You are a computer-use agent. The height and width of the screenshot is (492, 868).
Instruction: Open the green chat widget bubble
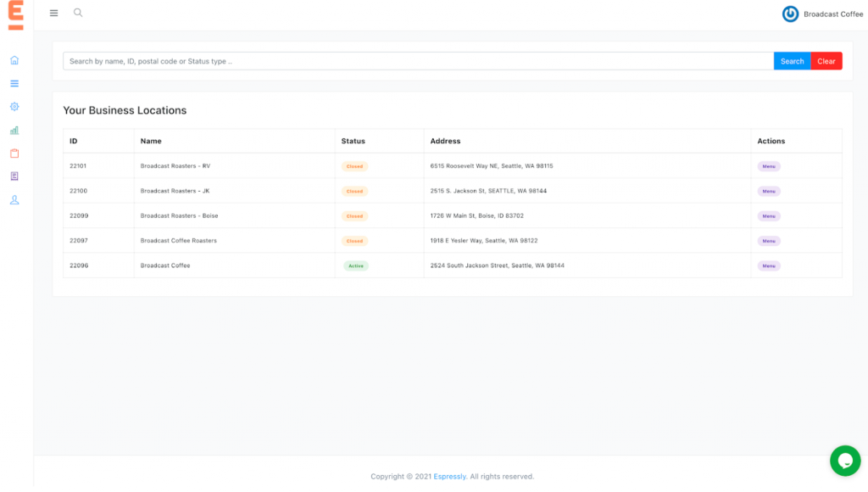(844, 461)
